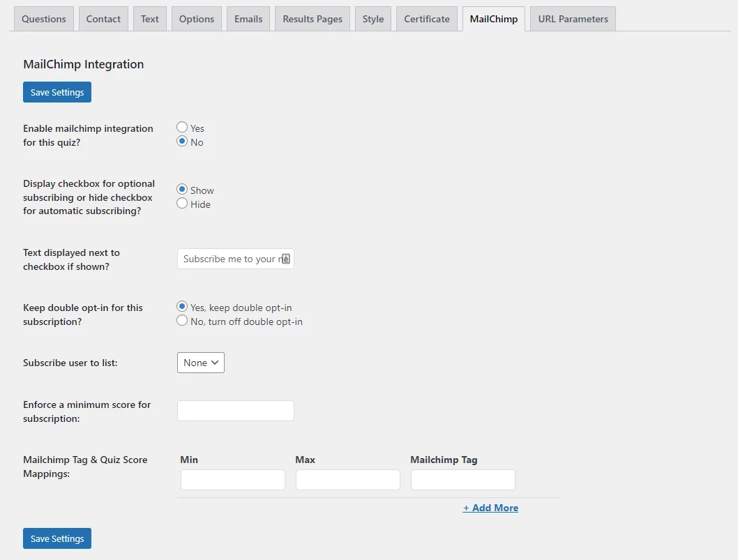Select Yes, keep double opt-in
738x560 pixels.
pos(182,306)
